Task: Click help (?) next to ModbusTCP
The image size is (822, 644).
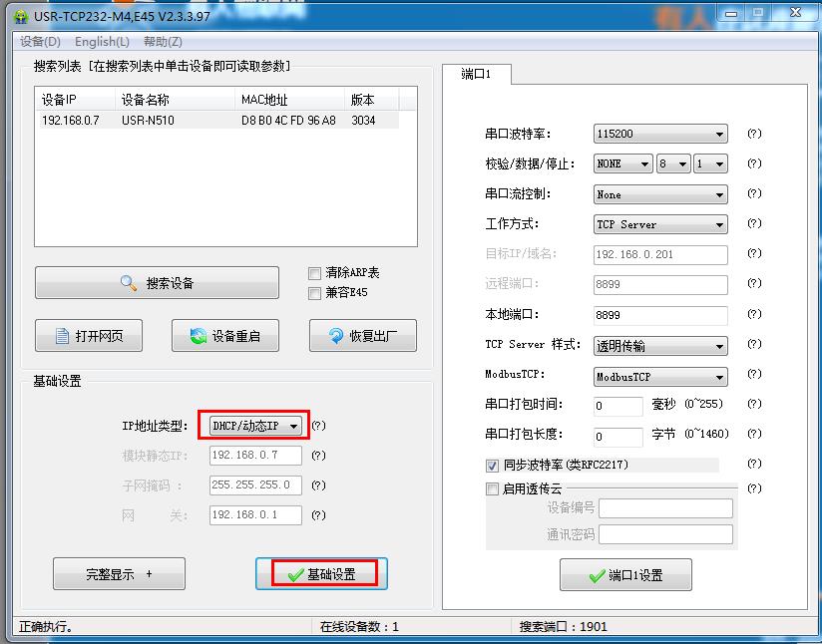Action: pos(754,374)
